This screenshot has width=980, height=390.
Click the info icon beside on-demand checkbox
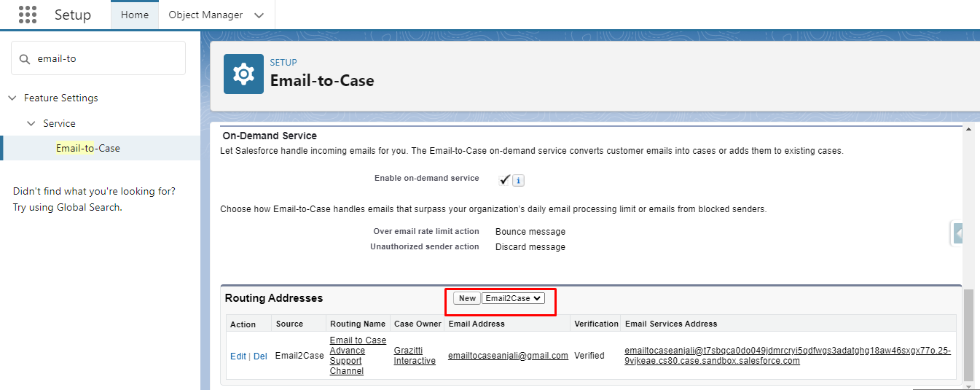pos(518,180)
